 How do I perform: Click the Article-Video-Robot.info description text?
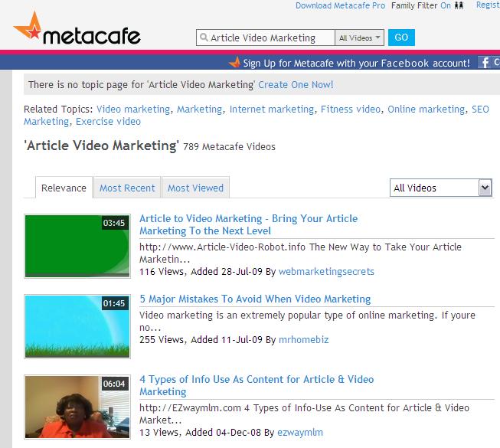[300, 253]
